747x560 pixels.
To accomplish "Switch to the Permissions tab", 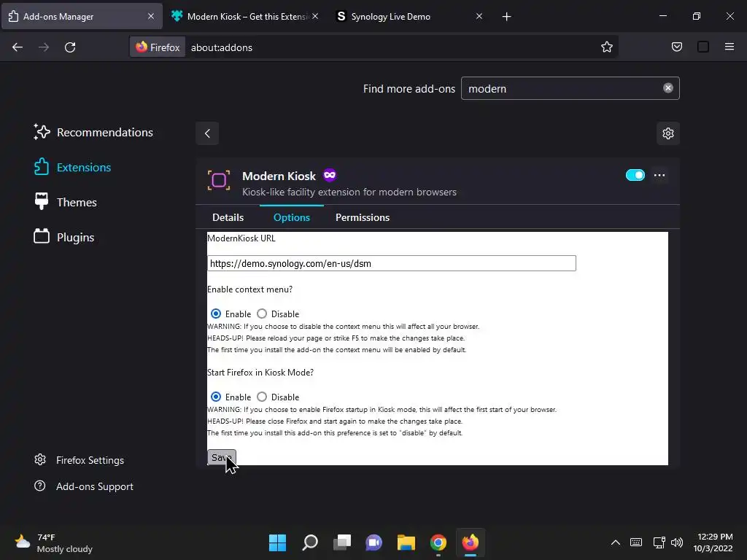I will pyautogui.click(x=362, y=217).
